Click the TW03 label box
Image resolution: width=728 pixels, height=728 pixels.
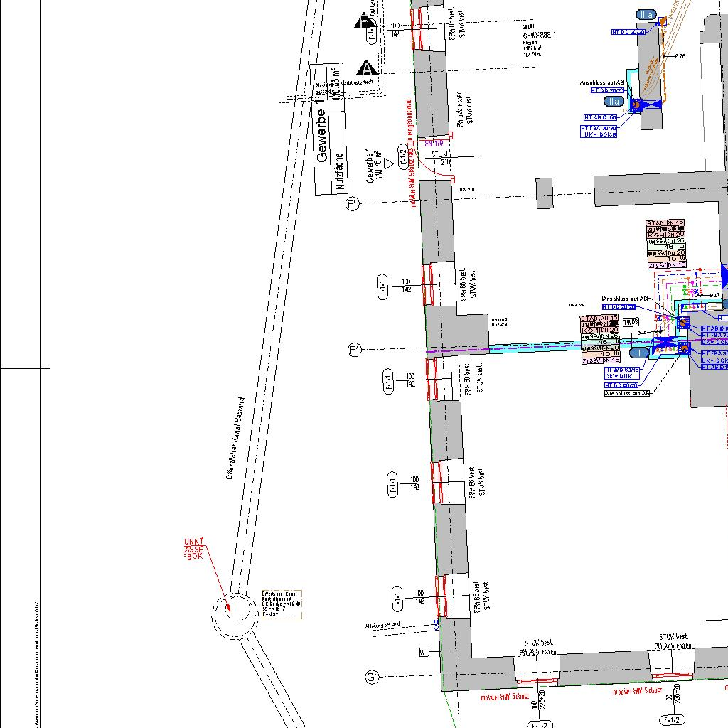631,323
